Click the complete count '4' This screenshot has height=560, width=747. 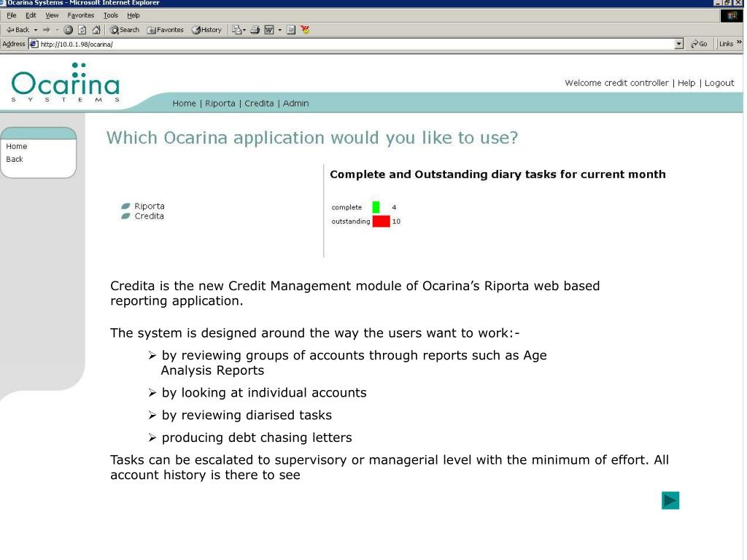[x=394, y=207]
